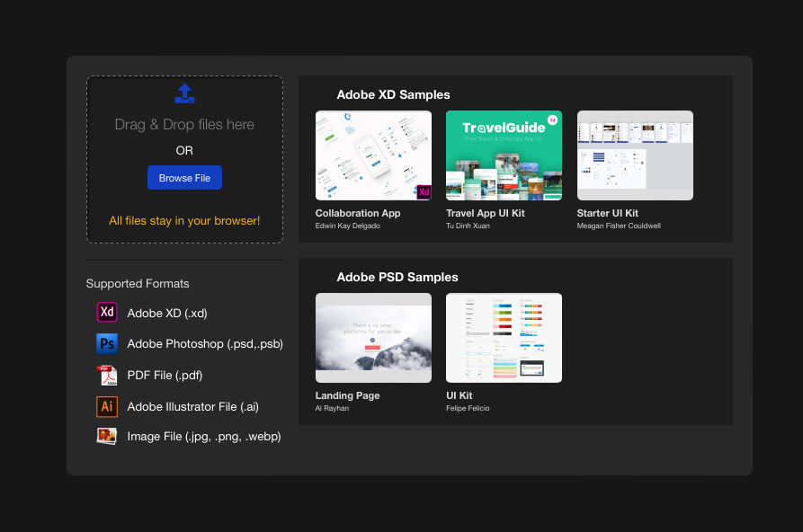Click the Adobe Illustrator File (.ai) label
The image size is (803, 532).
coord(192,406)
